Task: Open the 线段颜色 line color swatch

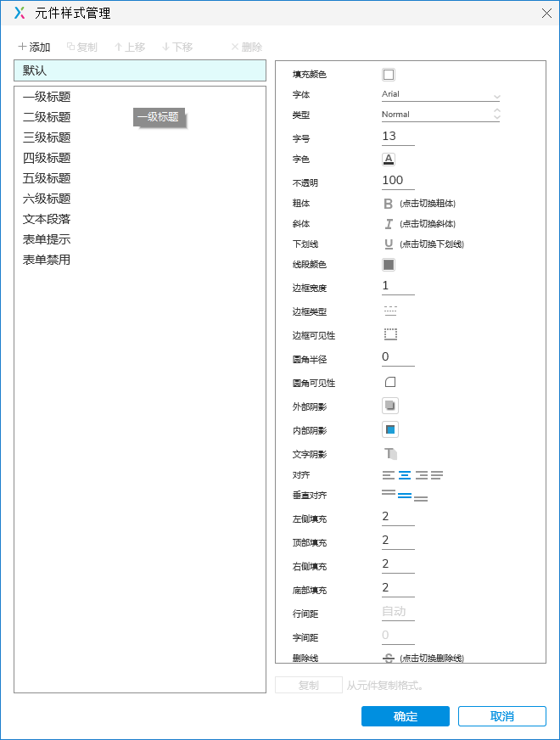Action: (389, 265)
